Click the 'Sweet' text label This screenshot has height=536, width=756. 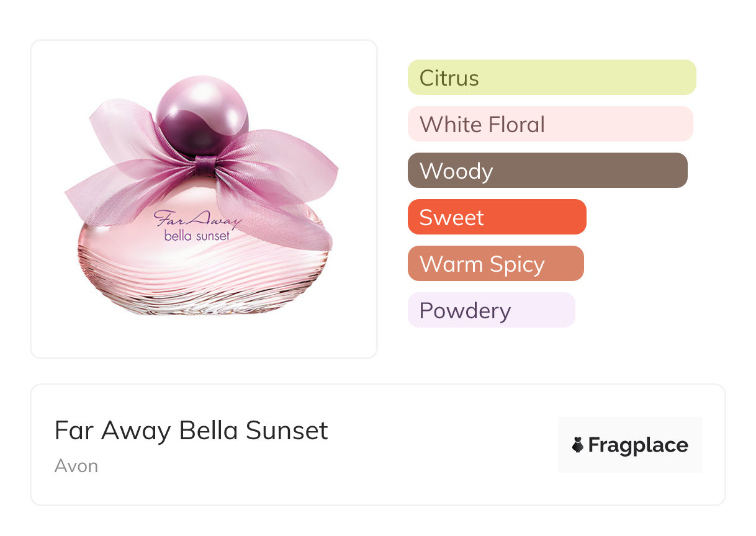[x=452, y=218]
